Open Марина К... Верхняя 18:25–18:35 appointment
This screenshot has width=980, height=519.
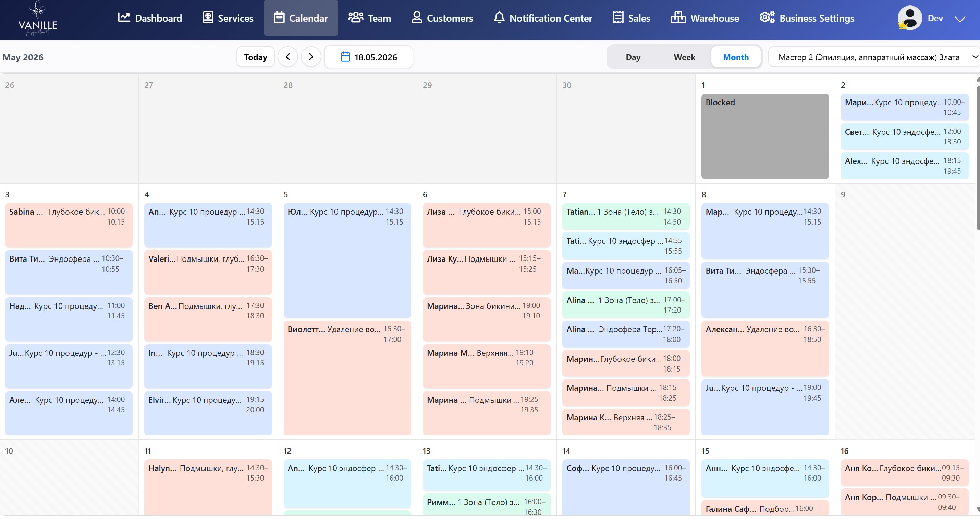click(x=626, y=422)
